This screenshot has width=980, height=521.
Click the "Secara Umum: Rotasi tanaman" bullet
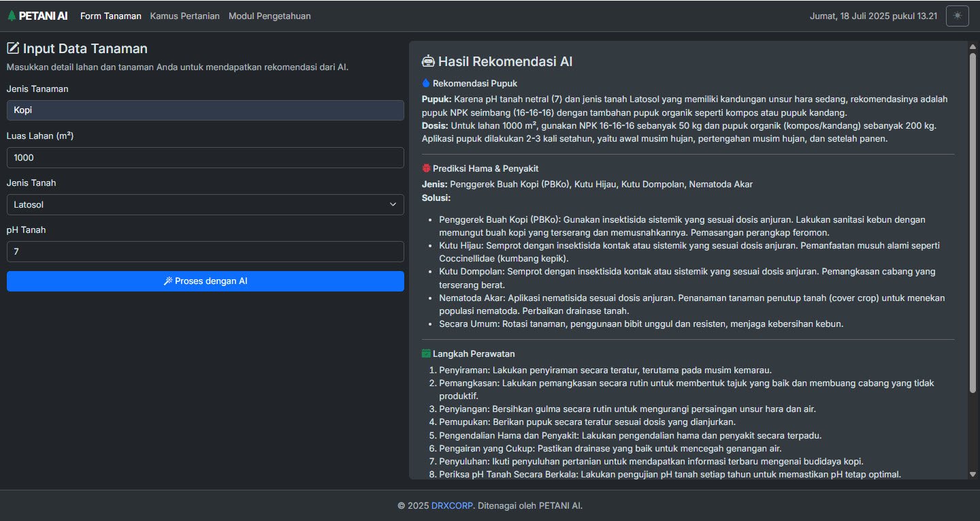pos(641,323)
